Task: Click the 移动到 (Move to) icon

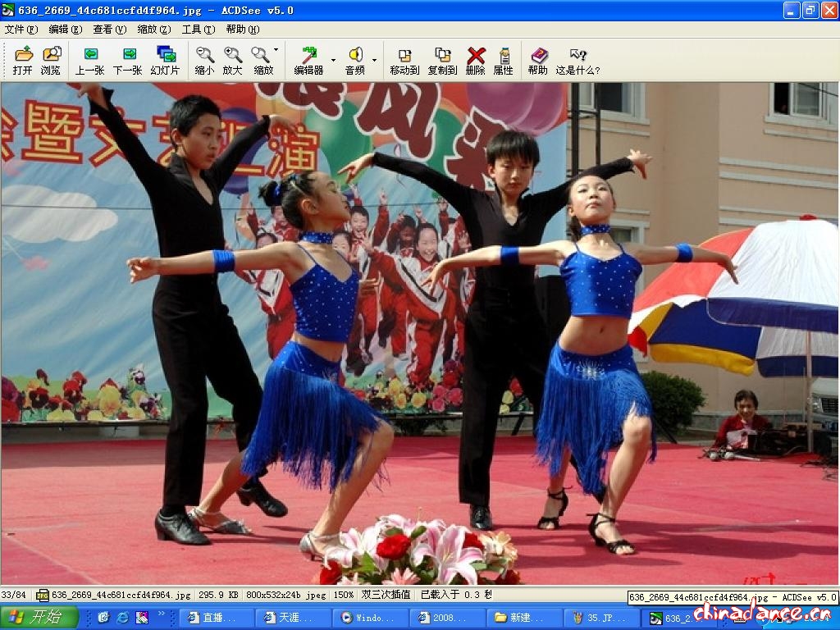Action: 404,61
